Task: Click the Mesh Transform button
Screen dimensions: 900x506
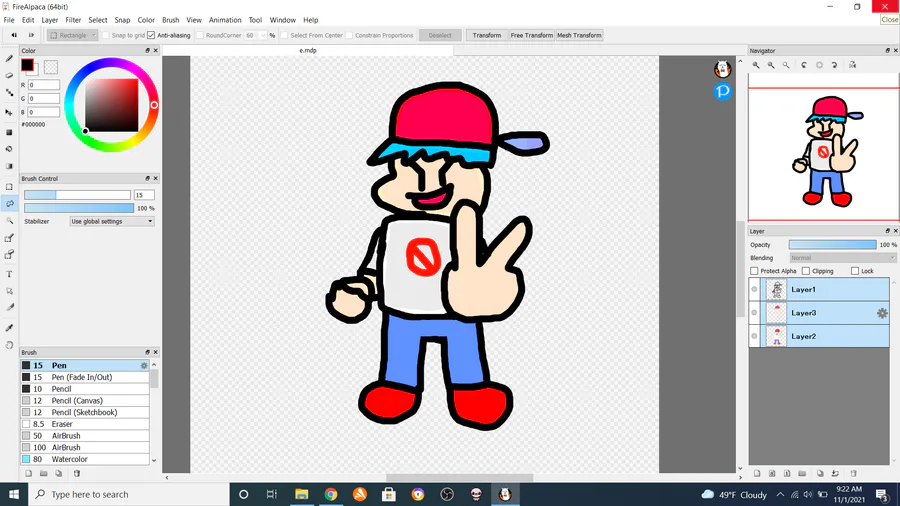Action: [579, 35]
